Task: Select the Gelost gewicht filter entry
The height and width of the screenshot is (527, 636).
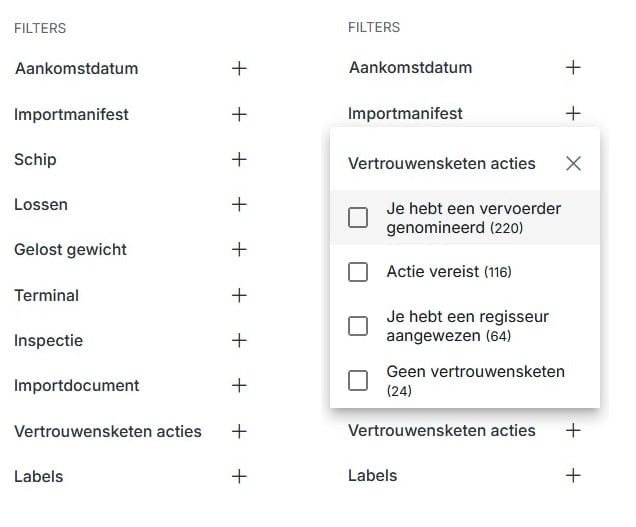Action: tap(70, 249)
